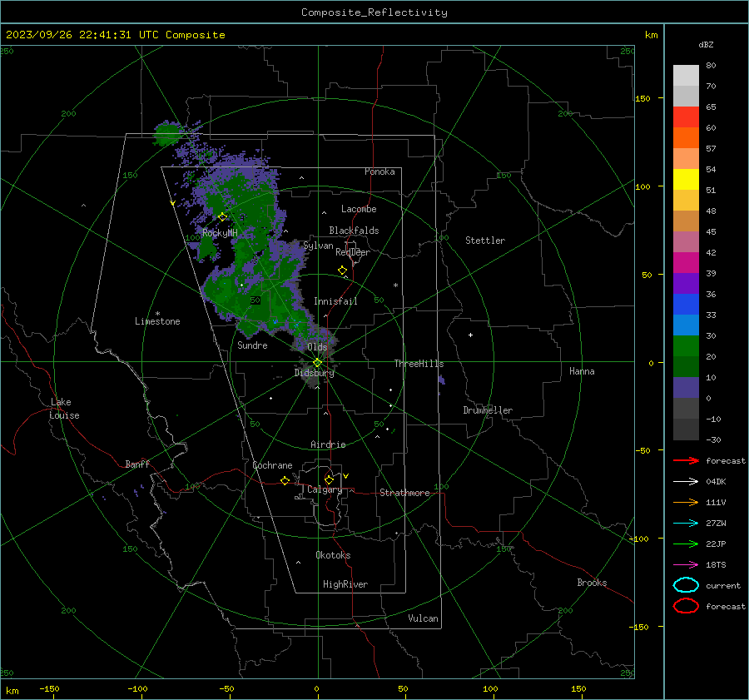Click the 80 dBZ light gray swatch

coord(686,75)
